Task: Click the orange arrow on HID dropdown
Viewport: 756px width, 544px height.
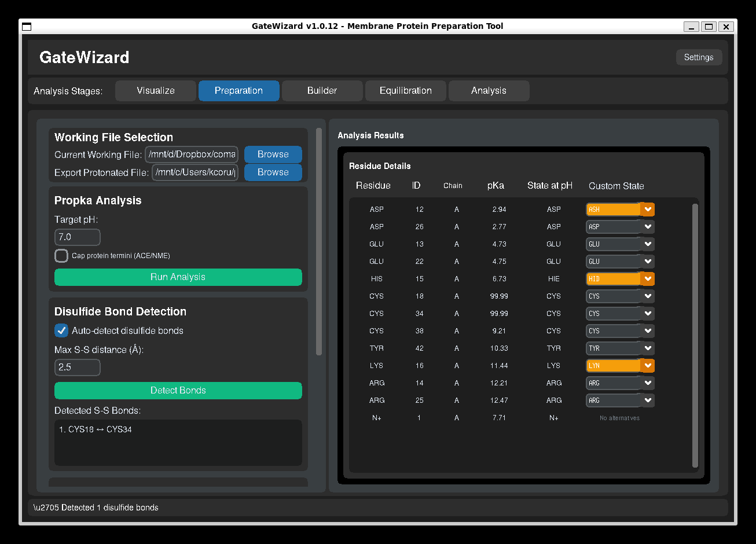Action: click(x=648, y=279)
